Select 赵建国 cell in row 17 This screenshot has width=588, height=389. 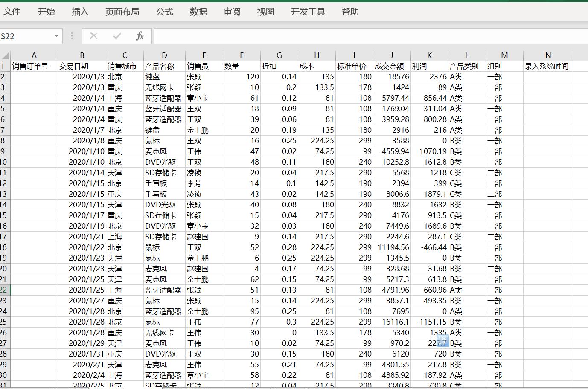coord(204,237)
